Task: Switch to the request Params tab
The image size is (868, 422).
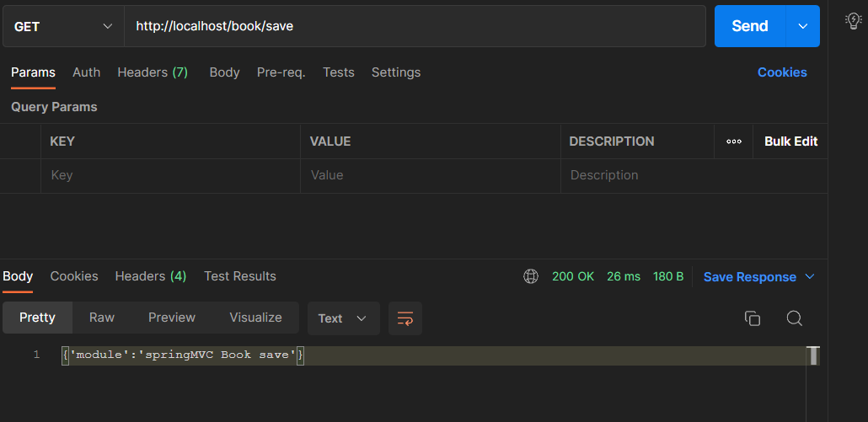Action: pos(33,72)
